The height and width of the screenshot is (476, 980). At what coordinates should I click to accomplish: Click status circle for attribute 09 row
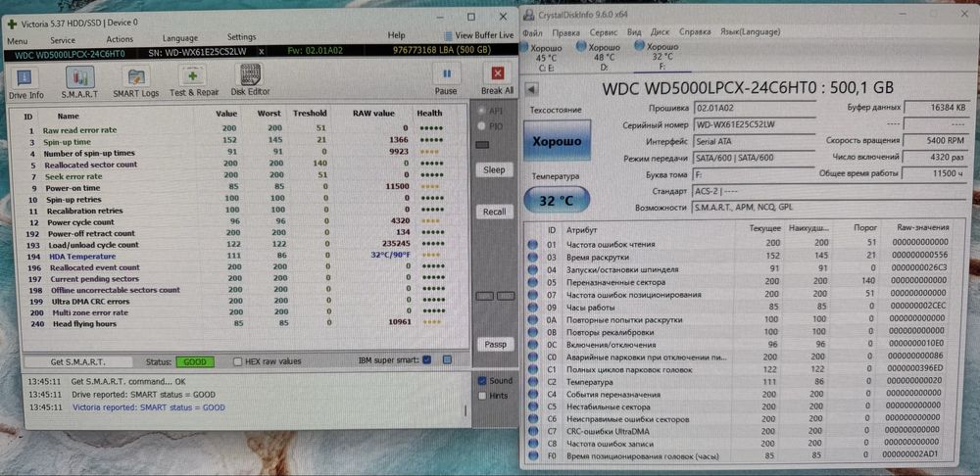tap(532, 307)
